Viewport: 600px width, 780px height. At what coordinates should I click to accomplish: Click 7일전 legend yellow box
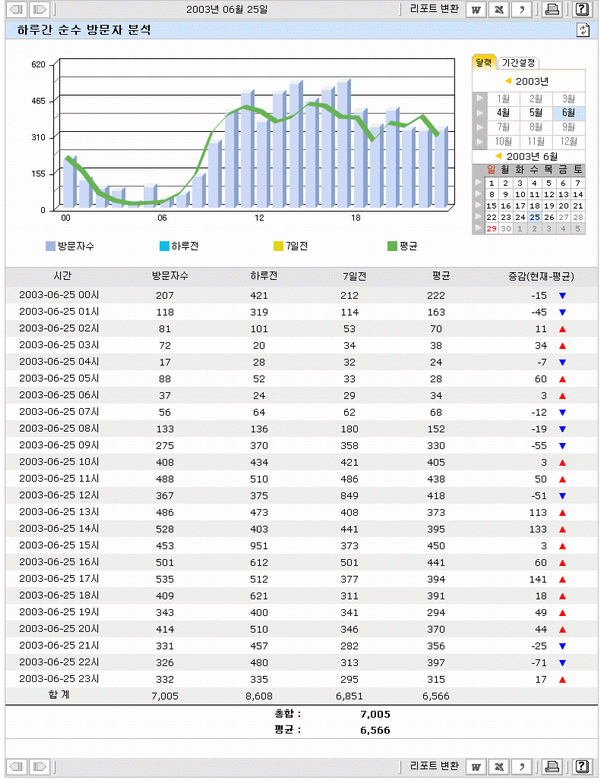point(278,246)
